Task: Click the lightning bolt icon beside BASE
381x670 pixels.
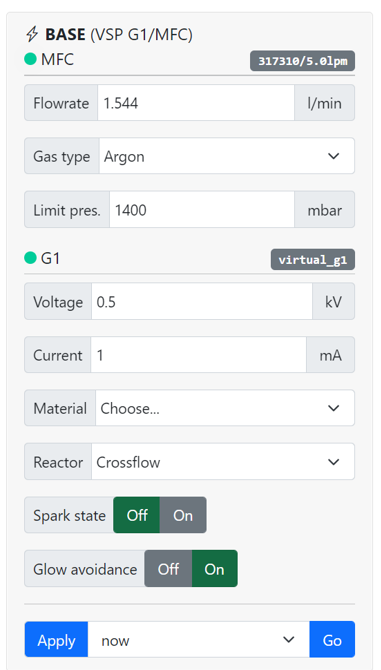Action: pos(32,34)
